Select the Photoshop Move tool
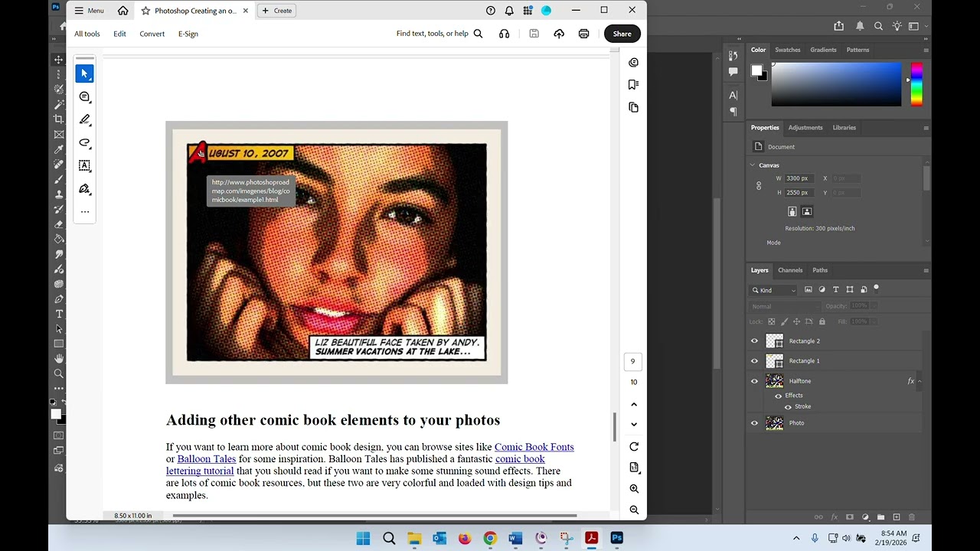 [x=59, y=59]
